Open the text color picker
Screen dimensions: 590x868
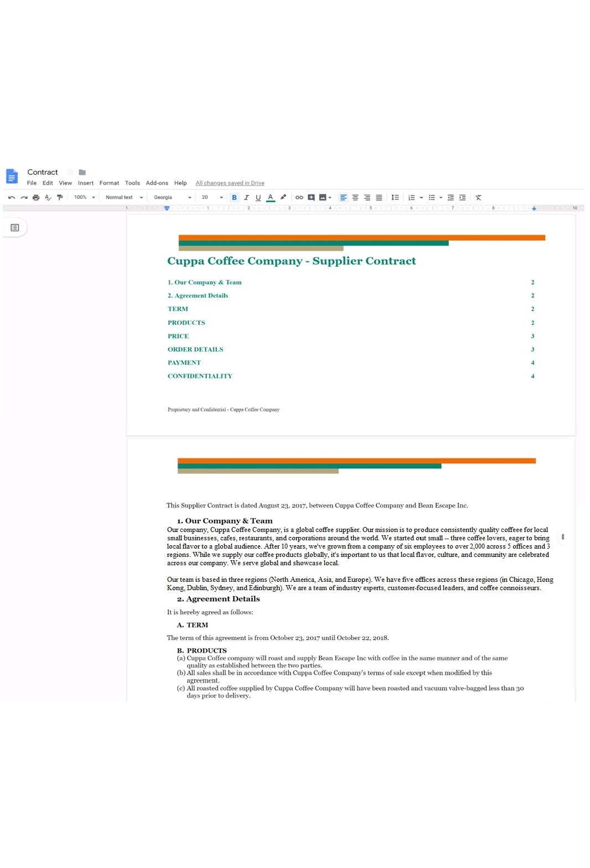tap(271, 198)
